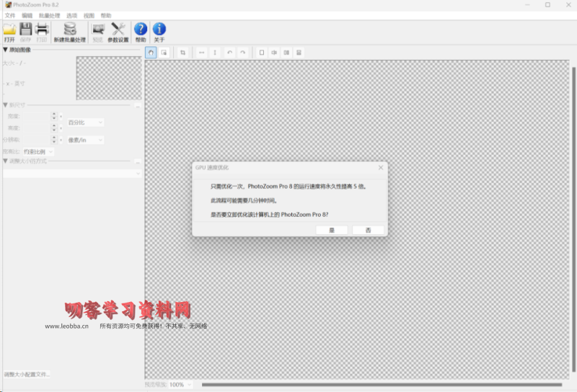577x392 pixels.
Task: Click the ... button of 新尺寸 section
Action: (138, 106)
